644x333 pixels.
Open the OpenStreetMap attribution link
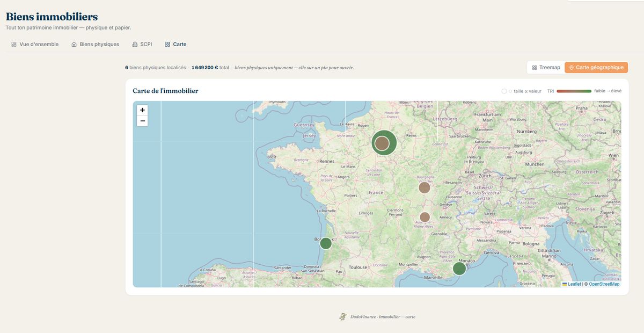click(604, 284)
